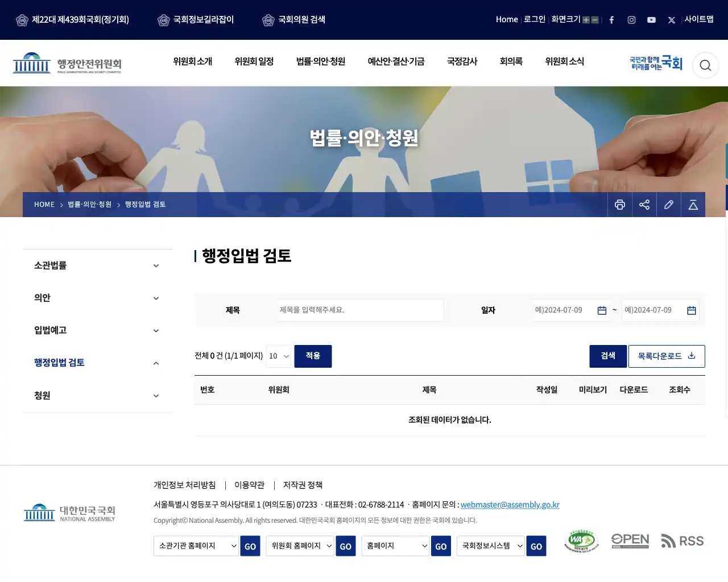This screenshot has width=728, height=582.
Task: Expand the 의안 sidebar section
Action: coord(97,298)
